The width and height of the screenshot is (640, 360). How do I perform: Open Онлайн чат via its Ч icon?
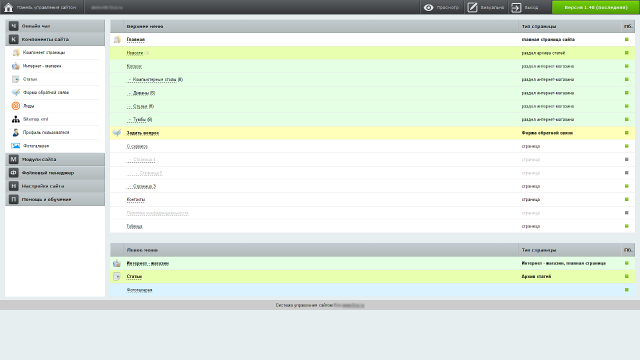click(x=13, y=26)
